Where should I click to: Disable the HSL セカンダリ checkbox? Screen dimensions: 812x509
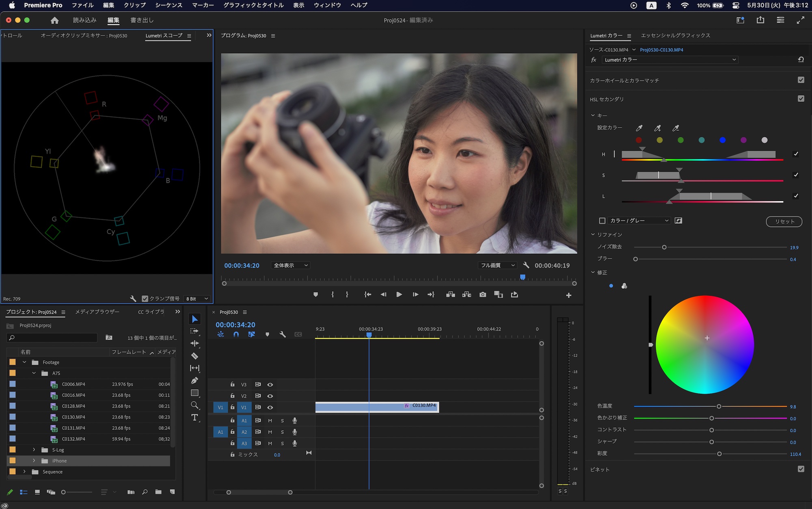801,99
